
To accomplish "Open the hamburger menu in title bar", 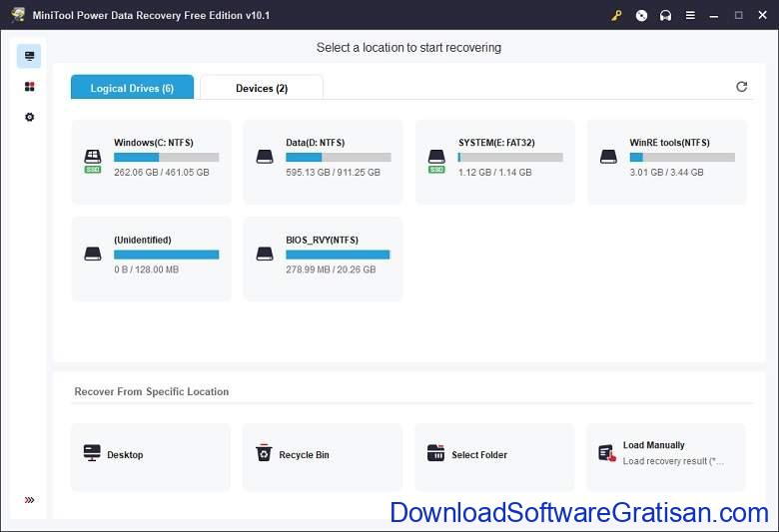I will (690, 15).
